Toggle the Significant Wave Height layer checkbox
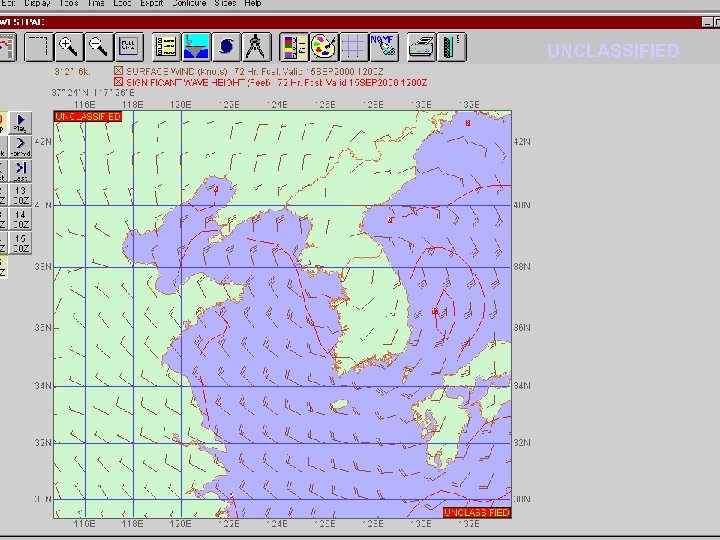 pyautogui.click(x=118, y=82)
